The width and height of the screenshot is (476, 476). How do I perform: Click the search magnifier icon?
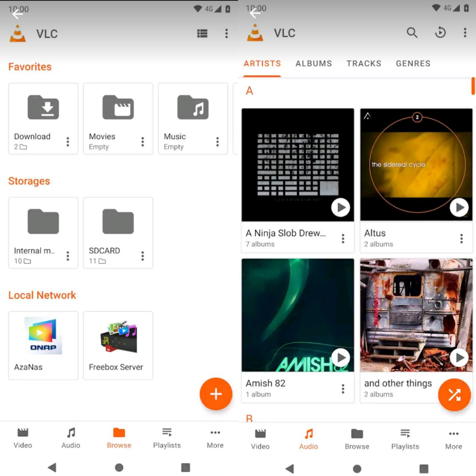(x=412, y=32)
